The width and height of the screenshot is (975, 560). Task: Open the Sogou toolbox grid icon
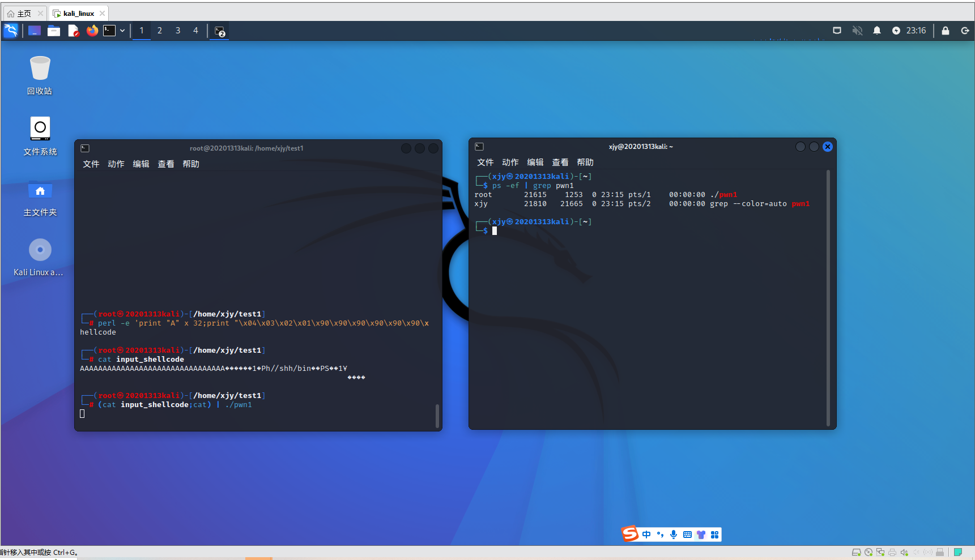tap(714, 535)
